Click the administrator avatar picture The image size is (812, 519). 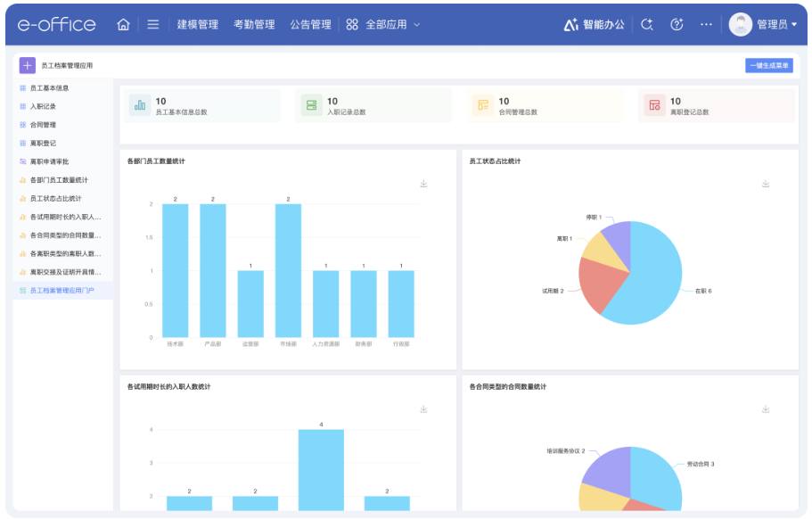[741, 24]
